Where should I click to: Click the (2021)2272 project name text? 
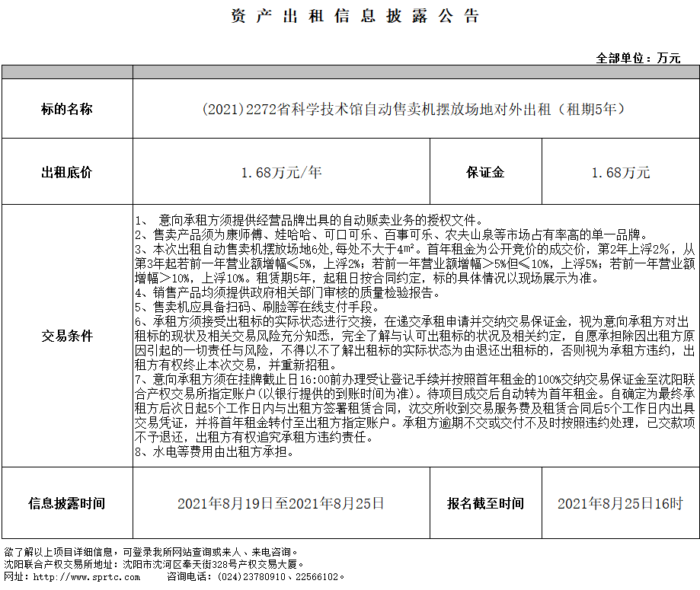tap(414, 109)
